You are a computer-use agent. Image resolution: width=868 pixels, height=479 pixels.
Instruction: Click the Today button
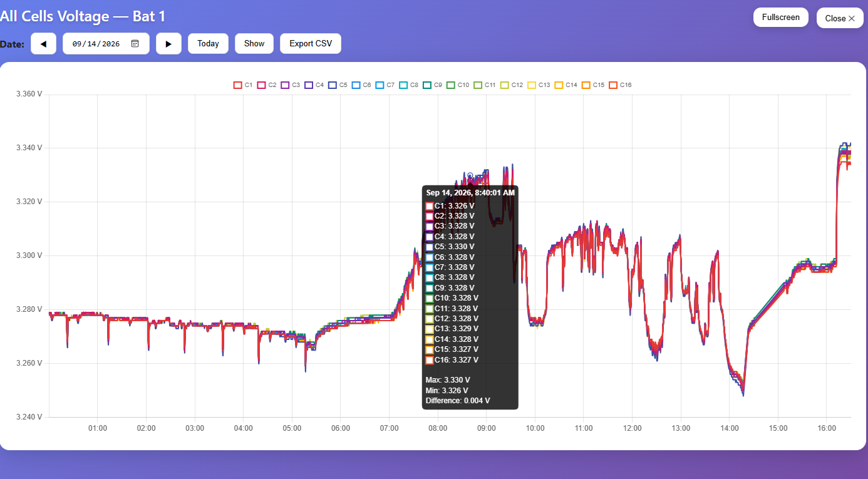point(208,44)
